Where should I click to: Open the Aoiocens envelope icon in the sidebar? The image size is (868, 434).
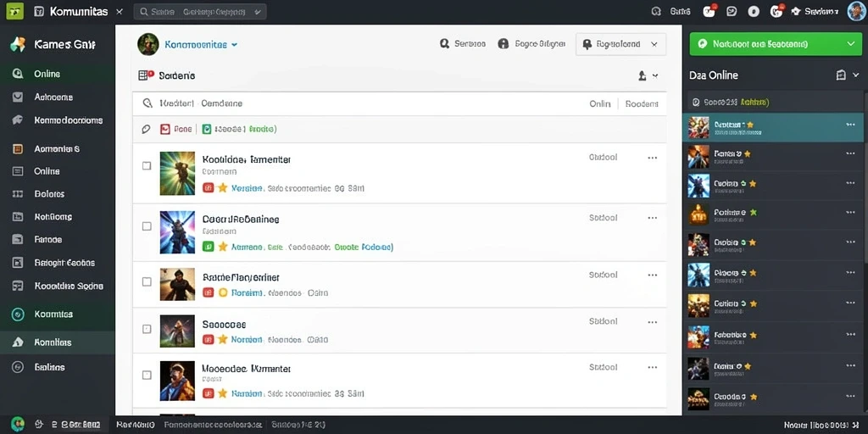[x=18, y=97]
